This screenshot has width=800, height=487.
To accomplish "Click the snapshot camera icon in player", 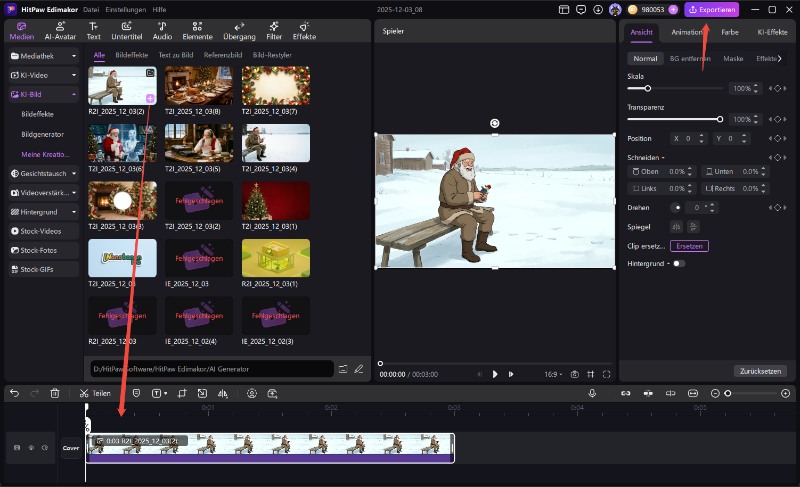I will (574, 374).
